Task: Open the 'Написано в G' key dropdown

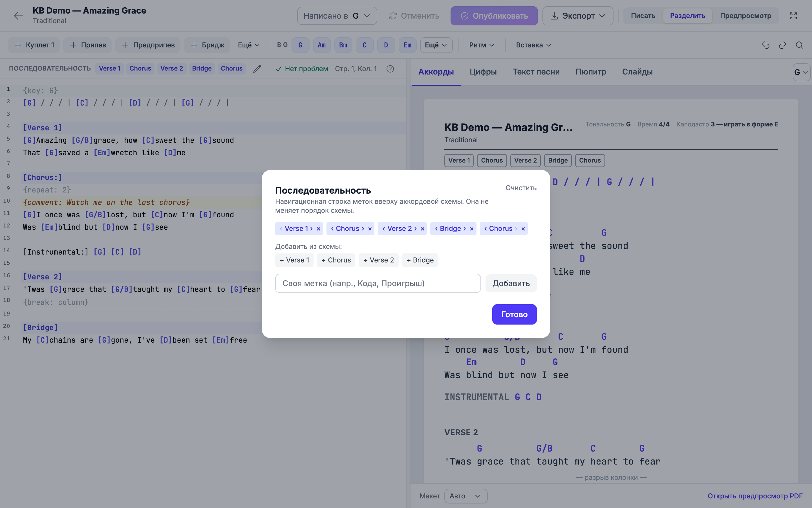Action: coord(337,16)
